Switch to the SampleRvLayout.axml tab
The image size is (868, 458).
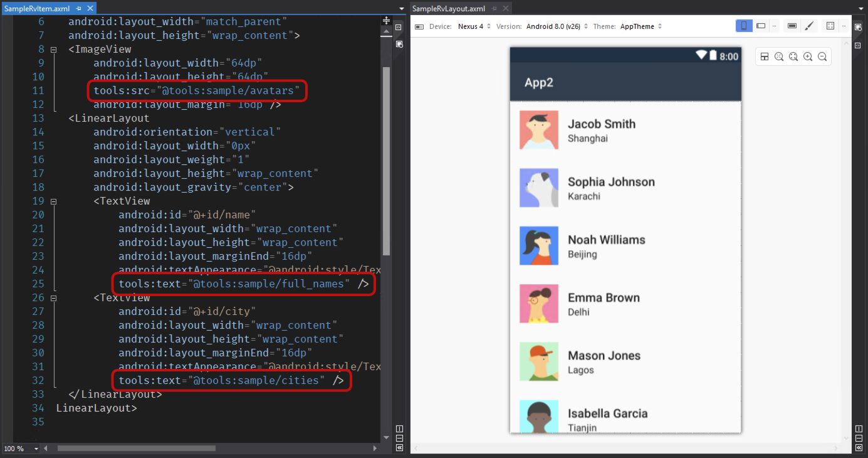(448, 9)
